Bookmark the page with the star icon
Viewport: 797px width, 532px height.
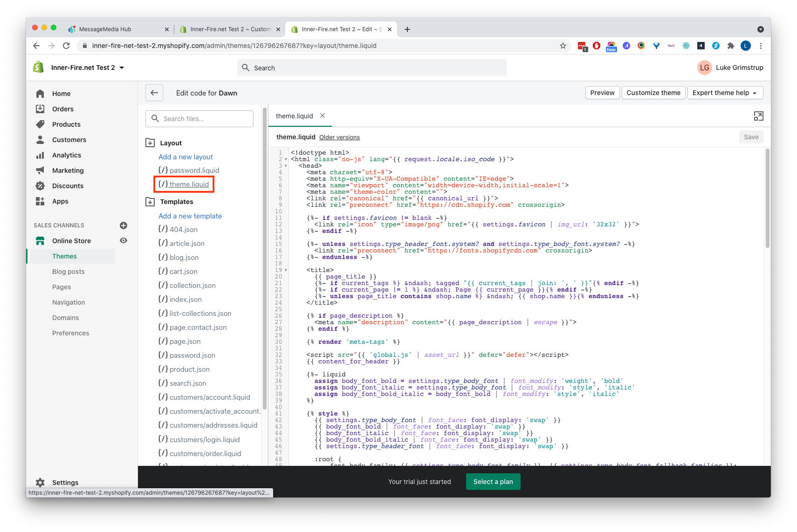click(563, 46)
